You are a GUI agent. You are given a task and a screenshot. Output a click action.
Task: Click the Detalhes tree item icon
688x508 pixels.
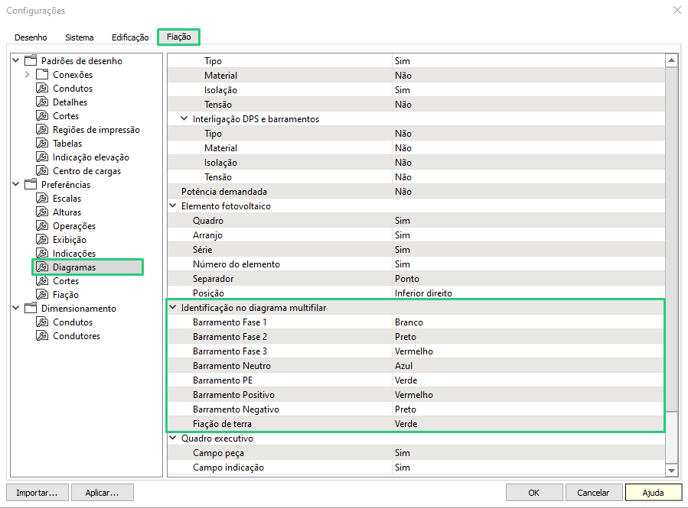pyautogui.click(x=42, y=102)
